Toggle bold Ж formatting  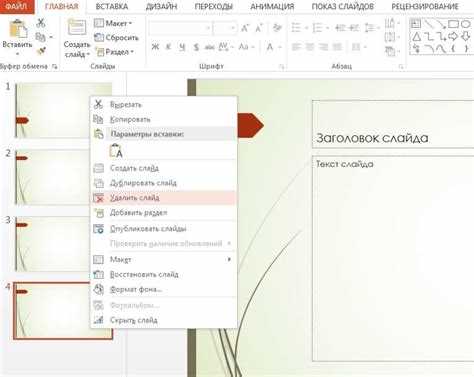click(155, 47)
